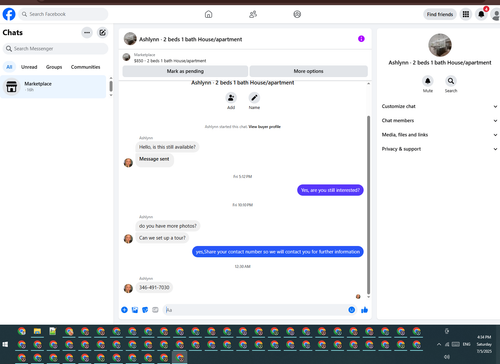Click the Home icon in top navigation
Viewport: 500px width, 364px height.
[x=208, y=14]
